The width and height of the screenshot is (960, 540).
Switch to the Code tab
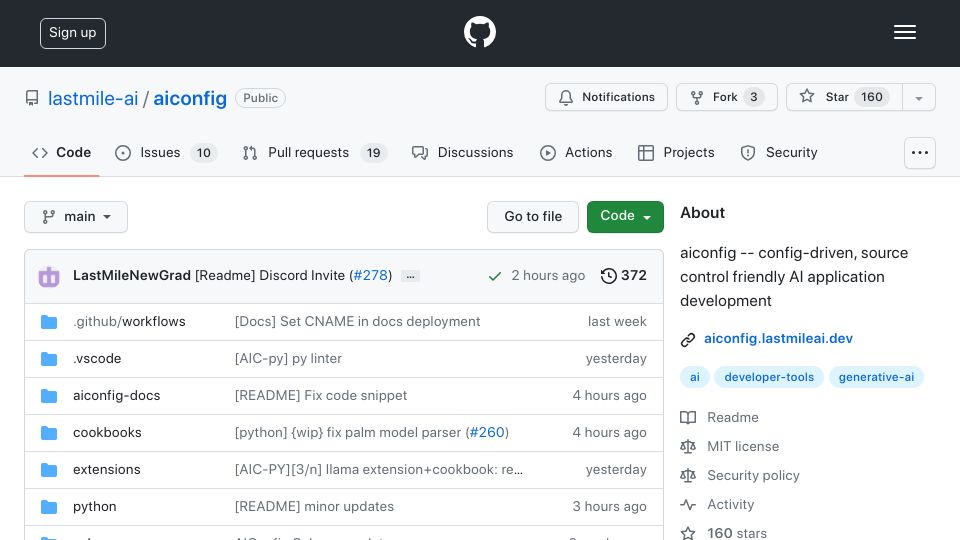pyautogui.click(x=61, y=152)
